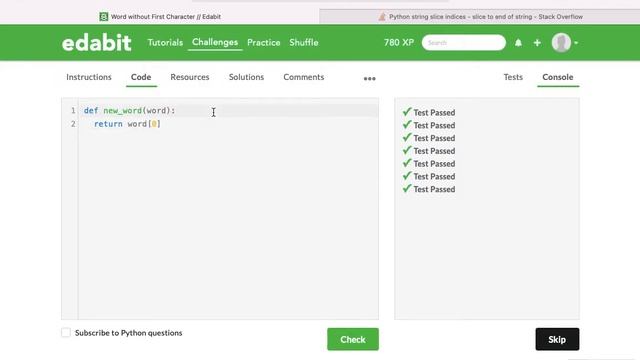Click the Stack Overflow tab favicon
640x360 pixels.
pos(382,17)
